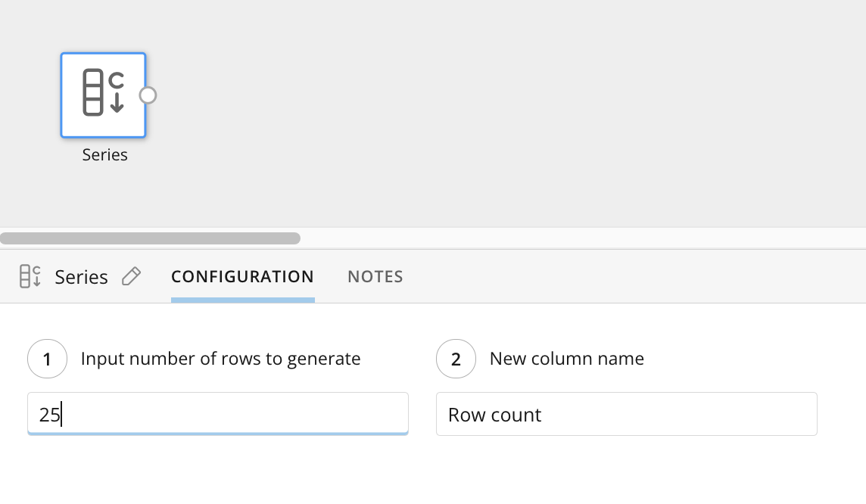Select the Series node on the canvas
Screen dimensions: 866x504
click(103, 95)
